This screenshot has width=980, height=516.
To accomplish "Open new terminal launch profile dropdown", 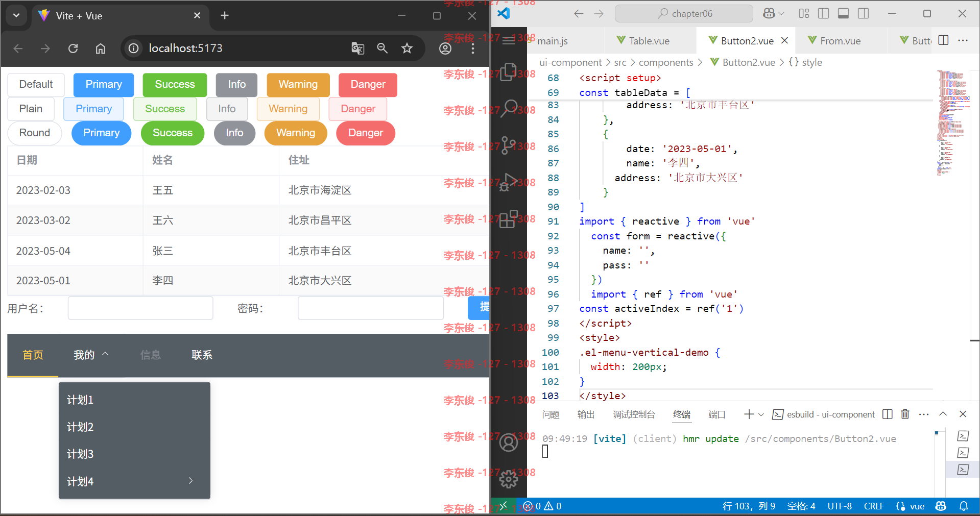I will click(761, 414).
